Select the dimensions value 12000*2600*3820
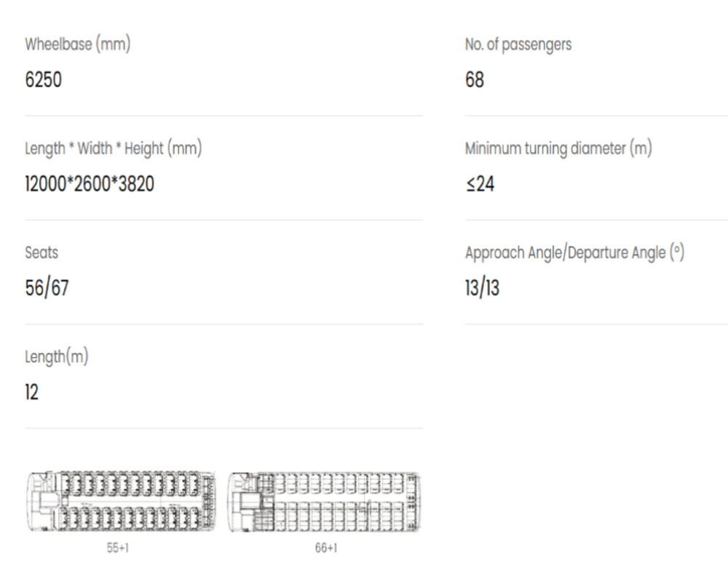Image resolution: width=728 pixels, height=582 pixels. tap(89, 184)
